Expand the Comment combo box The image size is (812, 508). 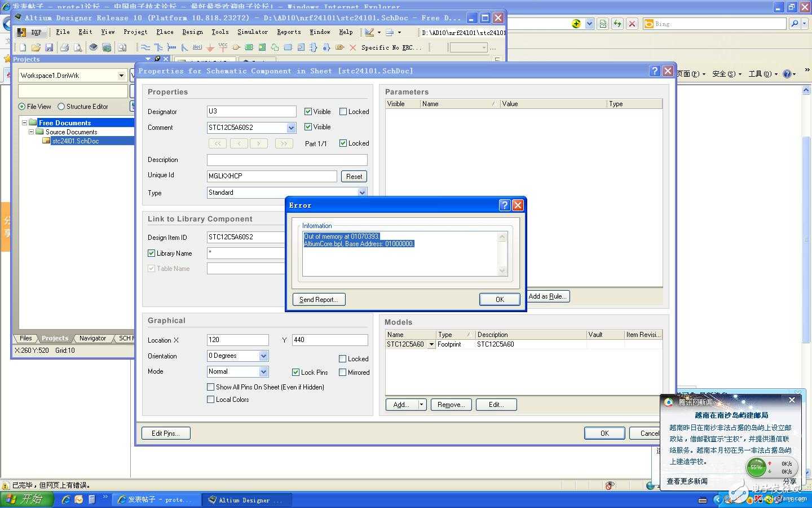click(x=291, y=128)
